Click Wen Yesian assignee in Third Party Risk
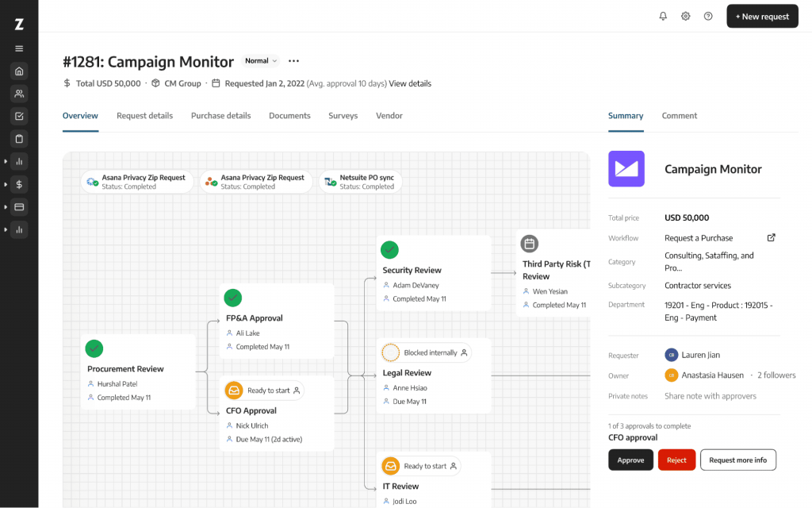812x508 pixels. (550, 291)
